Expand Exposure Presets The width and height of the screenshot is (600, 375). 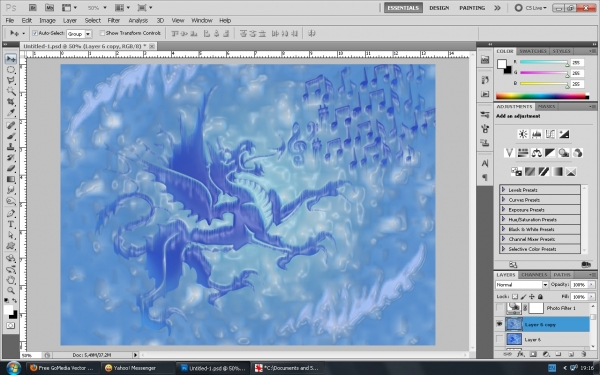coord(504,209)
